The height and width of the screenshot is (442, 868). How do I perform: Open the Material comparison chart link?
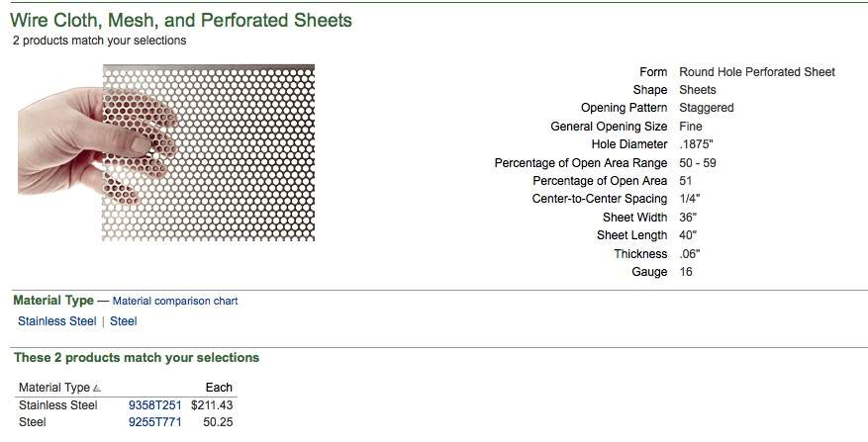[x=175, y=301]
